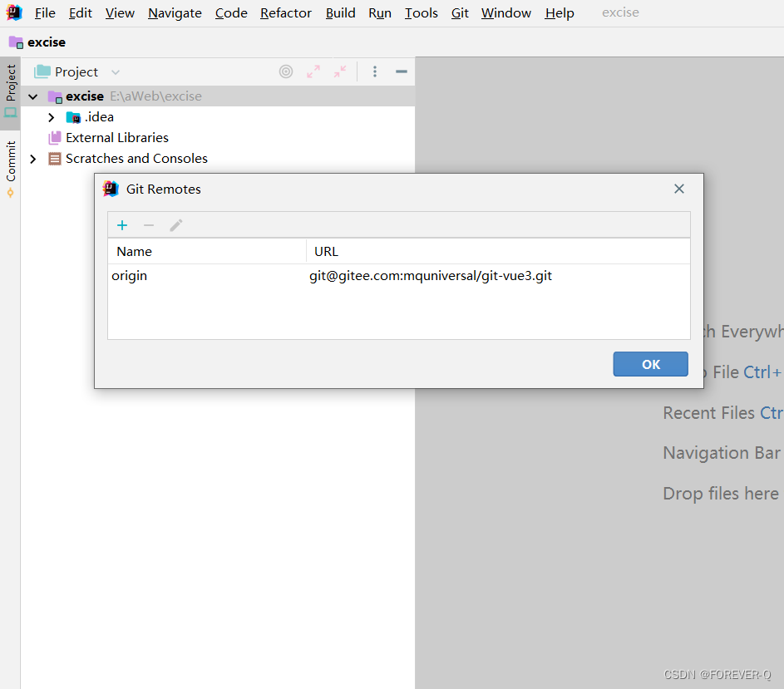
Task: Open the Project view mode dropdown
Action: tap(115, 71)
